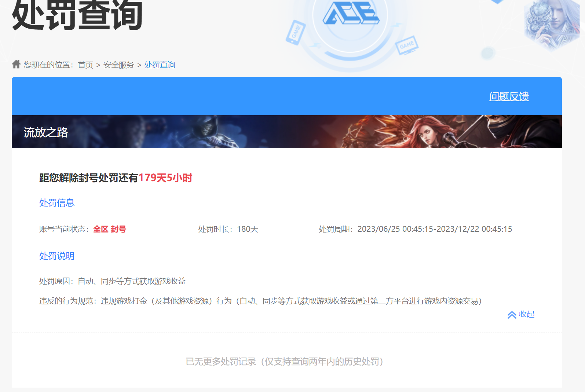Click the 处罚原因 line
This screenshot has width=585, height=392.
[x=113, y=281]
